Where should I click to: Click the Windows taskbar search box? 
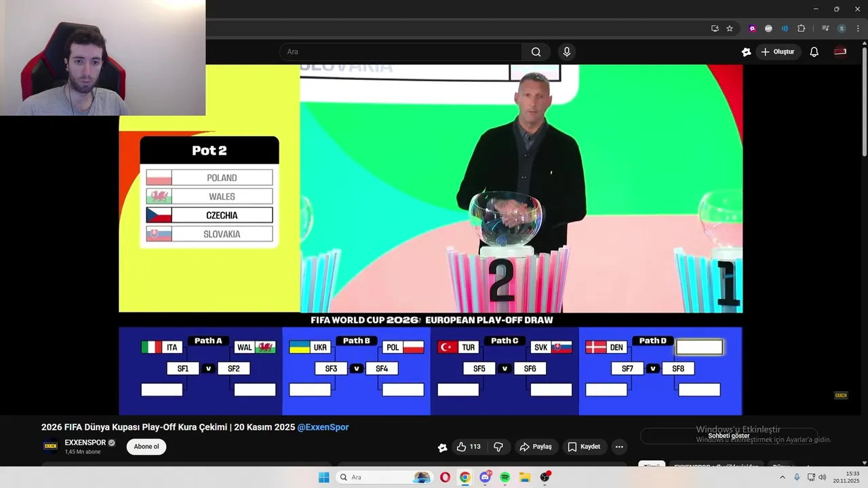(384, 477)
